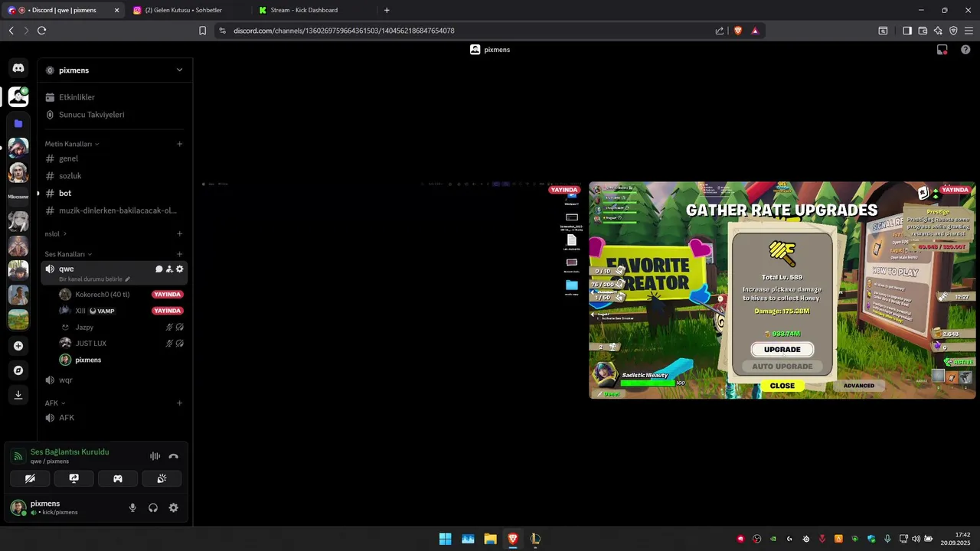Mute microphone in user panel

[x=132, y=507]
